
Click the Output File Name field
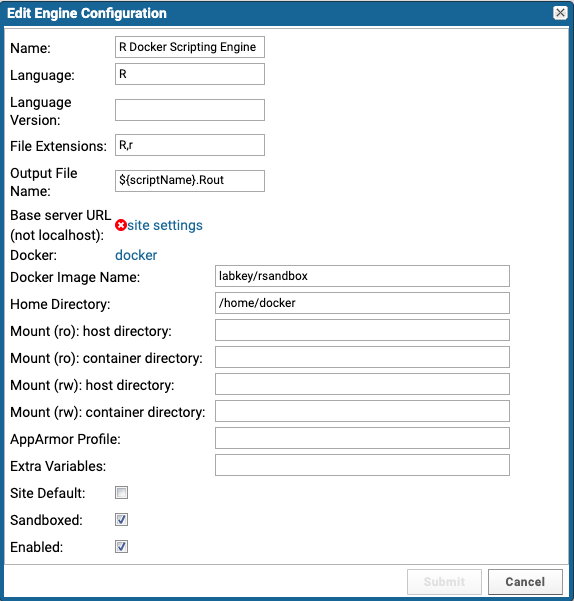(x=190, y=181)
